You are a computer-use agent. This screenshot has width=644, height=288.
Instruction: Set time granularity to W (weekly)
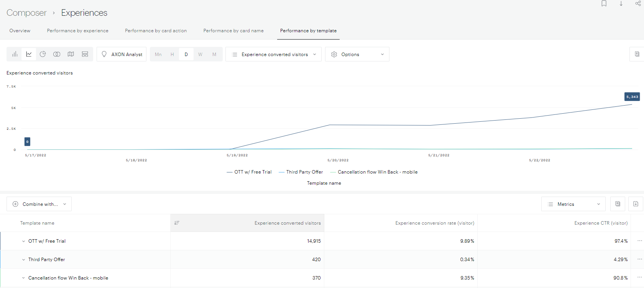click(x=200, y=55)
